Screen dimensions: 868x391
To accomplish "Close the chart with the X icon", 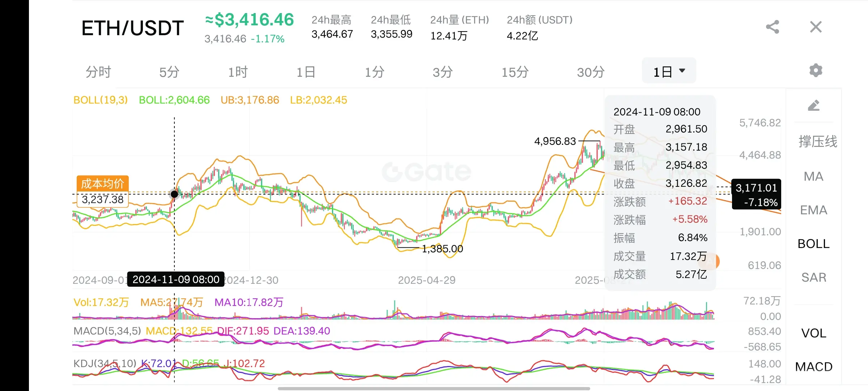I will coord(816,27).
